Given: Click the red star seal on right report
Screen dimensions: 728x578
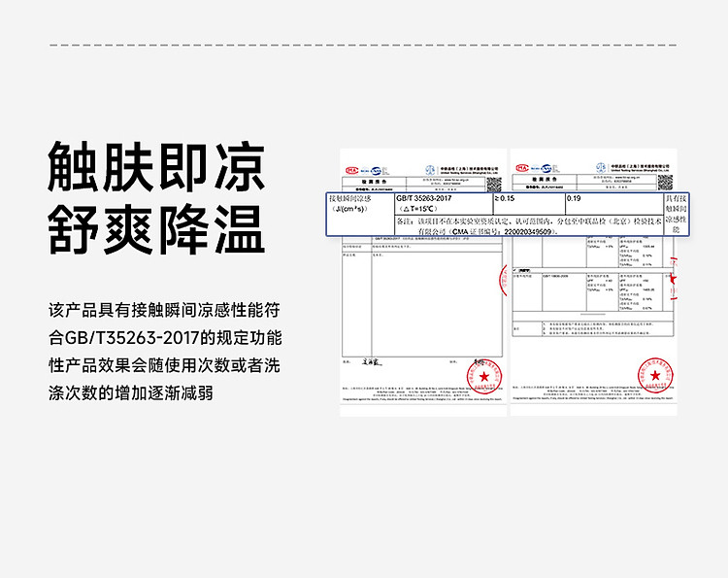Looking at the screenshot, I should 655,373.
